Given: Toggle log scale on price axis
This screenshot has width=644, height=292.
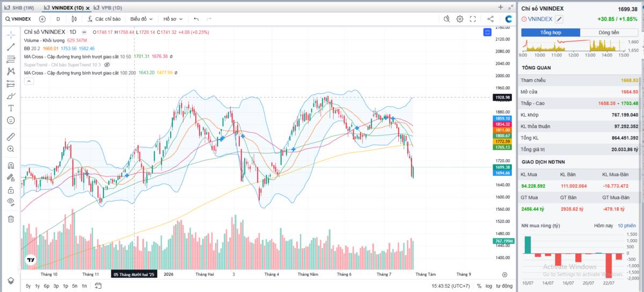Looking at the screenshot, I should click(489, 286).
